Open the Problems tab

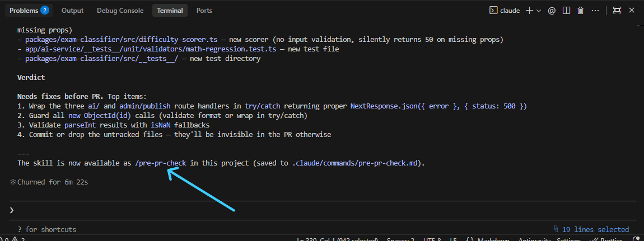coord(29,11)
